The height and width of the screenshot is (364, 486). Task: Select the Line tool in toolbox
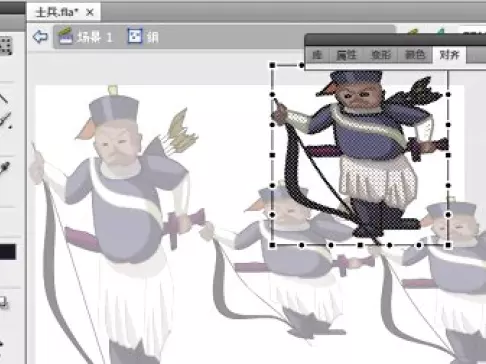click(x=3, y=98)
